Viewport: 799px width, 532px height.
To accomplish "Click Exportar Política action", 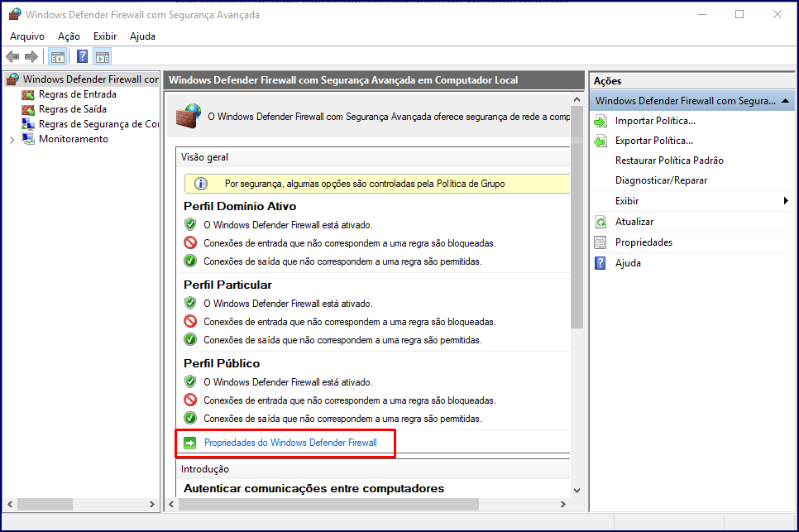I will pos(653,141).
